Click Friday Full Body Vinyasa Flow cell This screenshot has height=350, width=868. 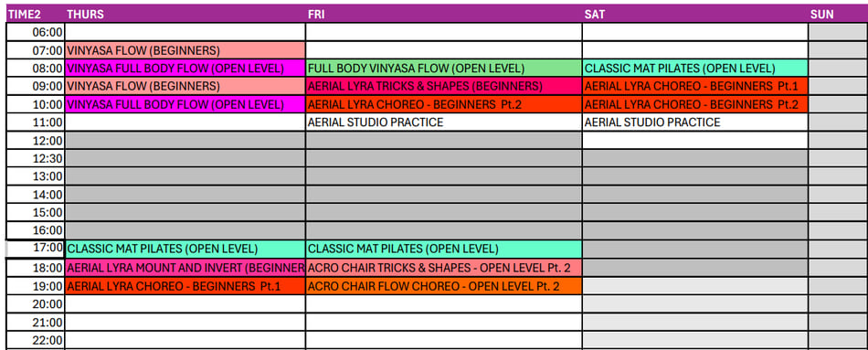click(444, 69)
